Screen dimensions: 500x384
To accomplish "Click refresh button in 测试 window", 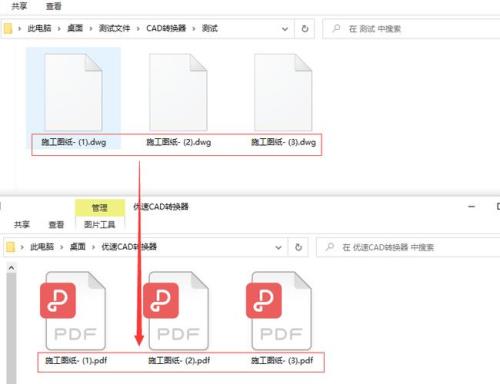I will pos(305,29).
